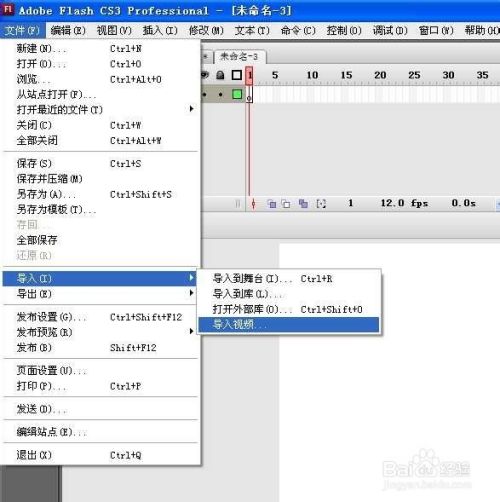This screenshot has width=500, height=502.
Task: Open the 文本(T) menu
Action: point(252,31)
